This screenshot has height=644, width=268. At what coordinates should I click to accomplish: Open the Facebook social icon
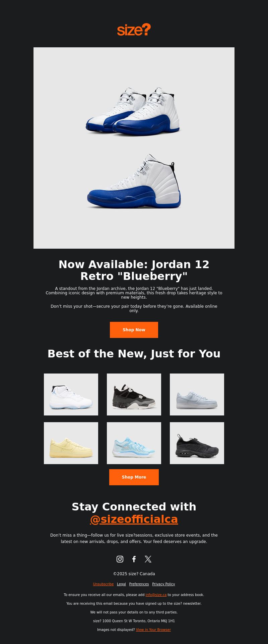pos(134,559)
